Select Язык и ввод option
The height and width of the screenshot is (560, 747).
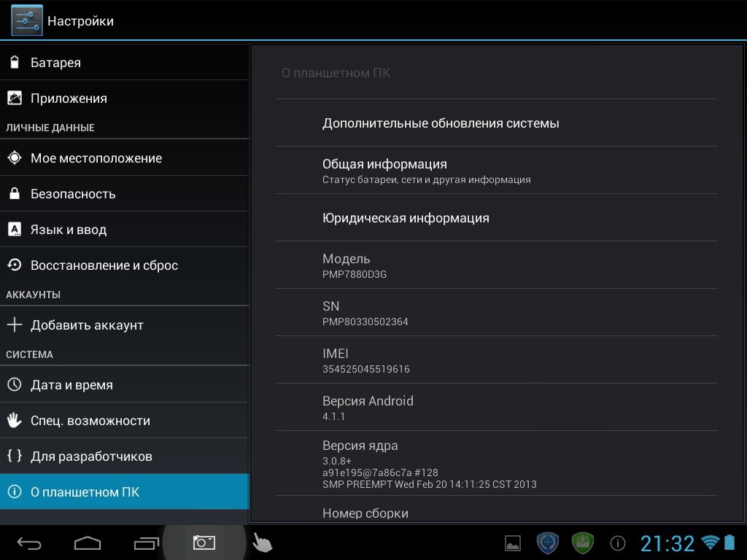124,230
